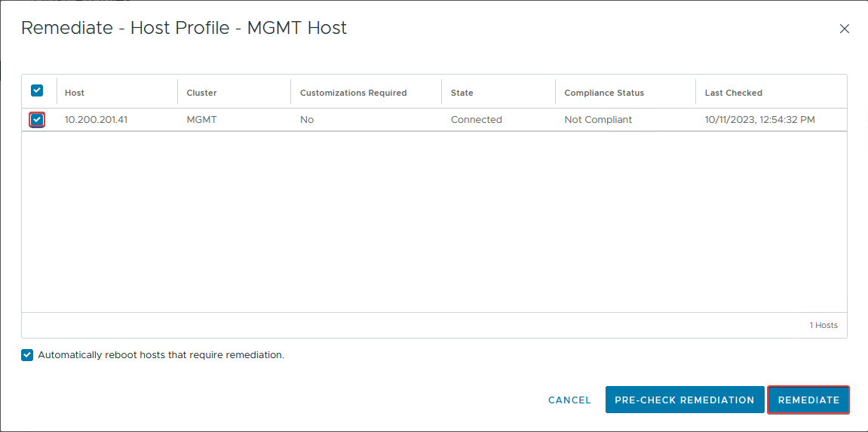Run Pre-Check Remediation
This screenshot has height=432, width=868.
click(684, 400)
